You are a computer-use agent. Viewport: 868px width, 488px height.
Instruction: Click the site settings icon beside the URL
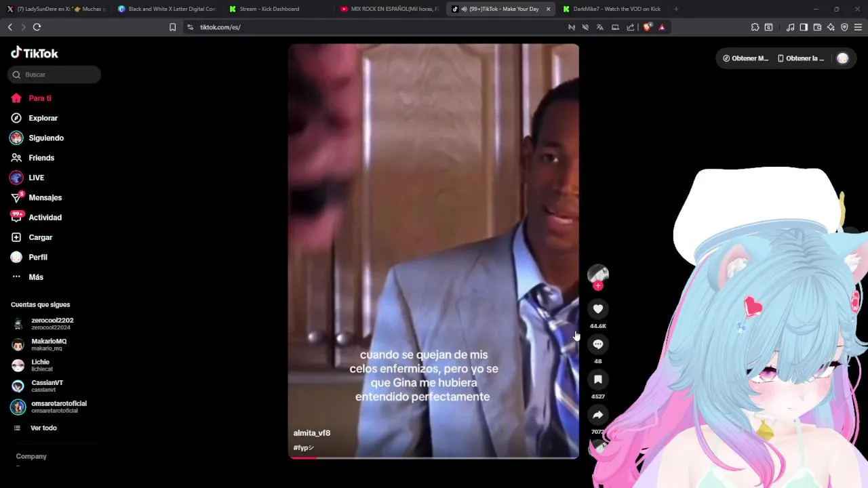pyautogui.click(x=190, y=27)
